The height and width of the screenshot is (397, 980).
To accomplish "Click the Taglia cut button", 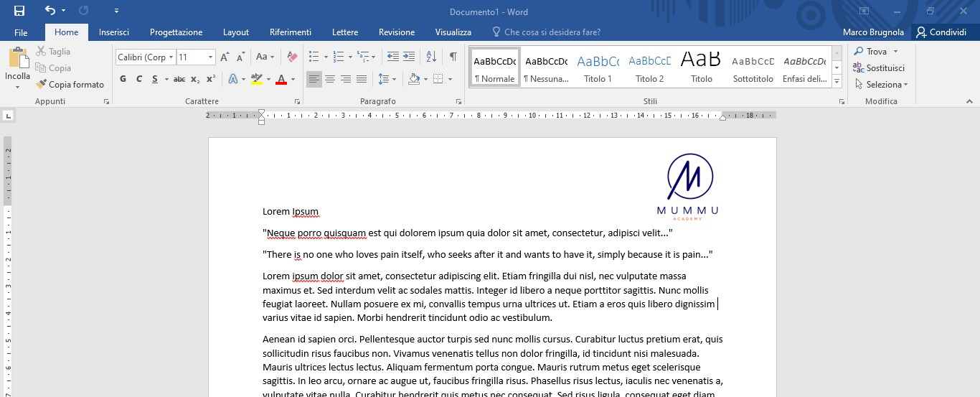I will pos(54,52).
